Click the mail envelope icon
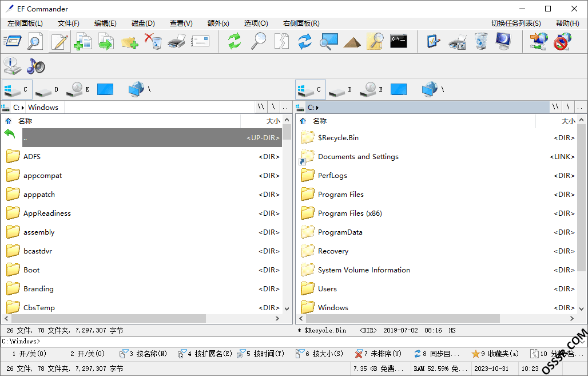 point(200,41)
